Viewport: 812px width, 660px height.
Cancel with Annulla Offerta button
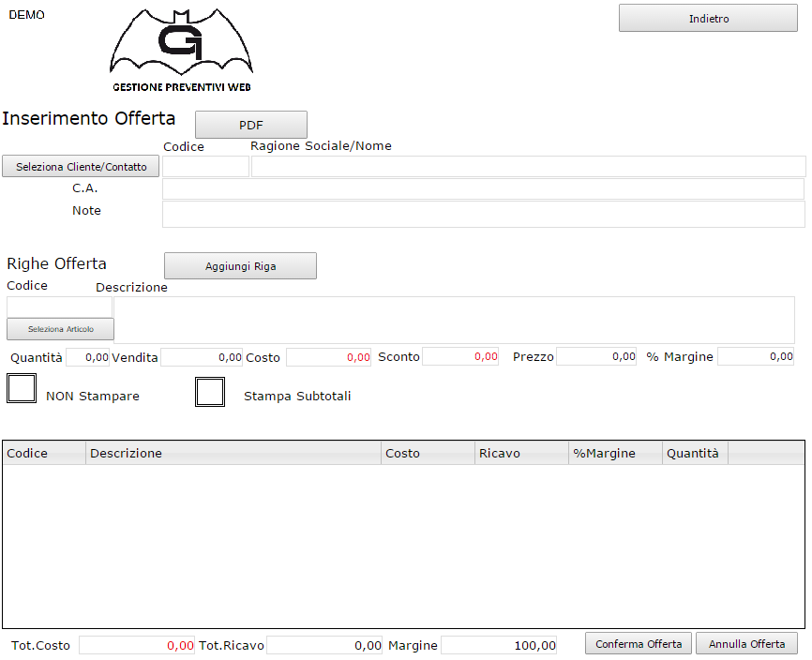pyautogui.click(x=746, y=644)
